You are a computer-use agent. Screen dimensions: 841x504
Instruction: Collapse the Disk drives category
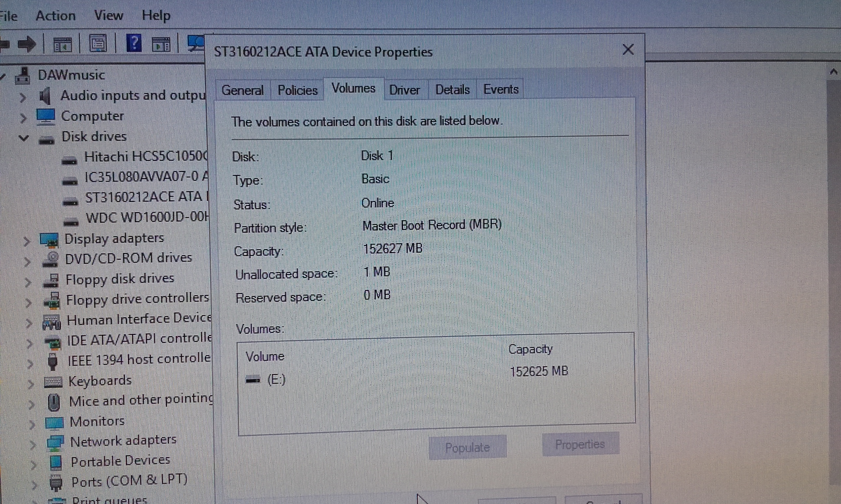click(23, 137)
